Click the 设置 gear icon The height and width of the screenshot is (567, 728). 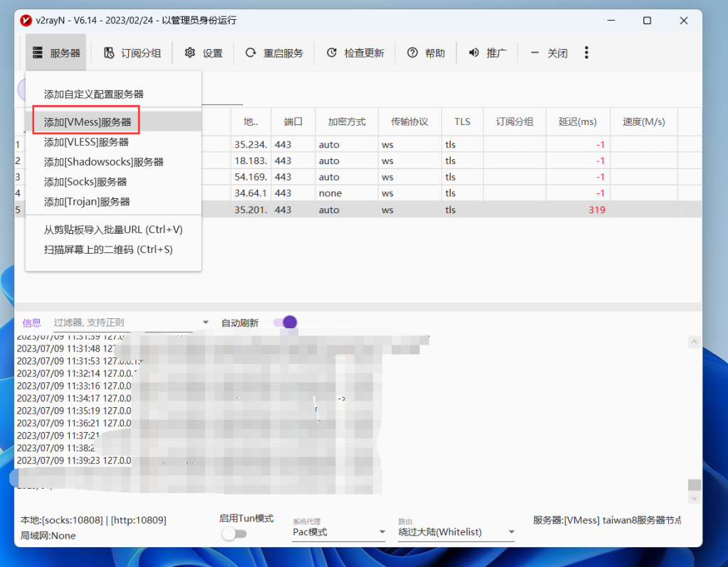pyautogui.click(x=190, y=53)
